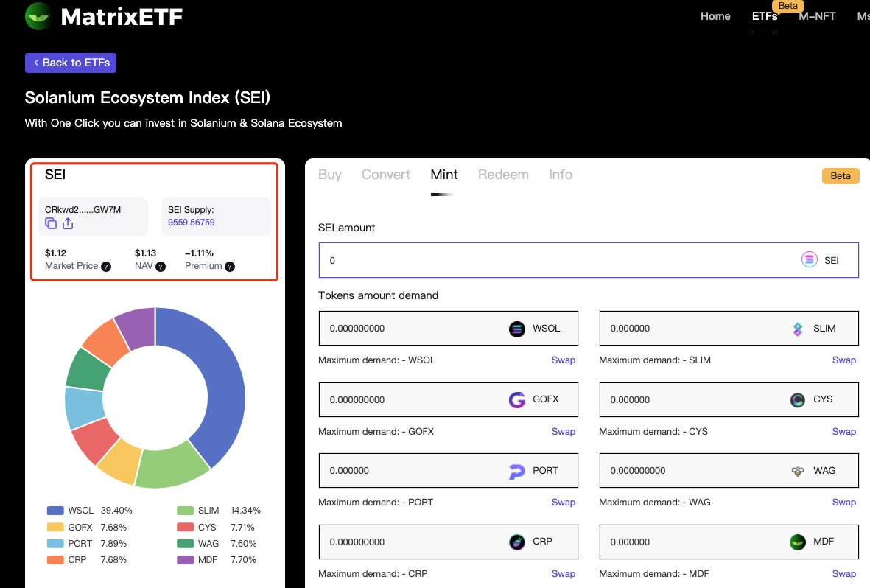Click share icon under the address
Image resolution: width=870 pixels, height=588 pixels.
coord(68,223)
